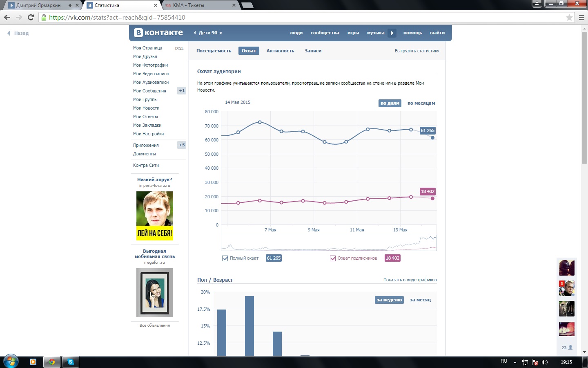Click the RU language indicator
Screen dimensions: 588x368
(504, 361)
